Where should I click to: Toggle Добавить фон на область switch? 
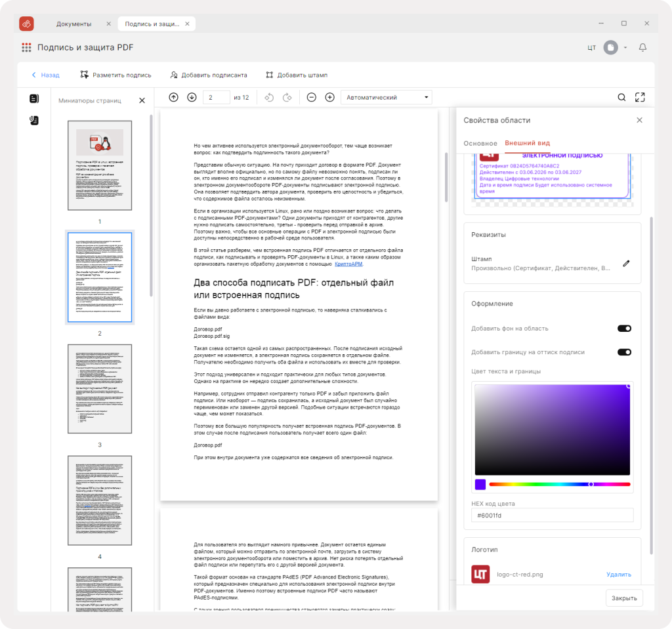(625, 329)
